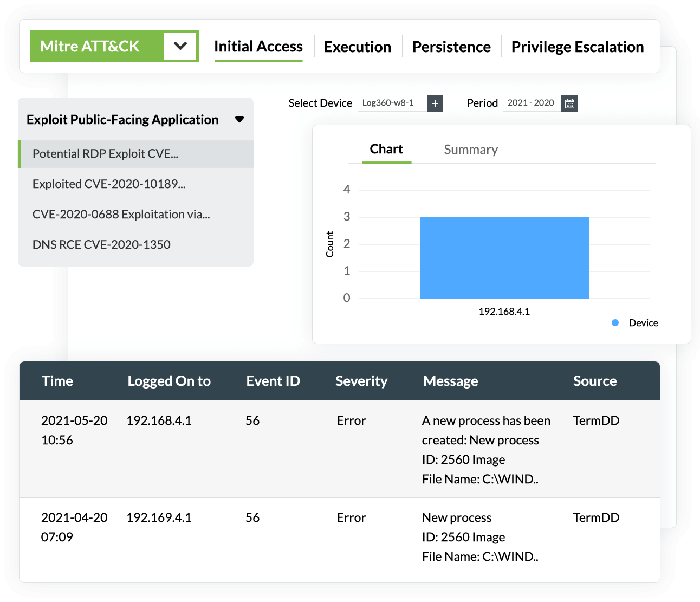Select the Initial Access tab
The image size is (700, 602).
point(258,46)
